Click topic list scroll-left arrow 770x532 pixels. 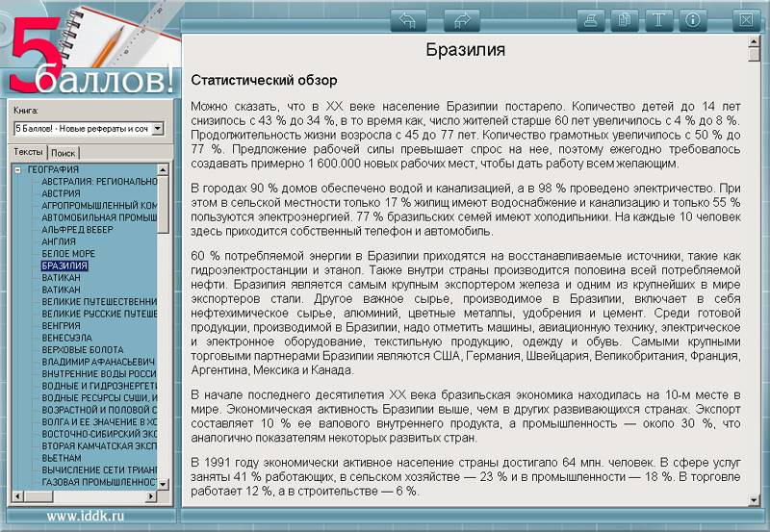pos(17,496)
